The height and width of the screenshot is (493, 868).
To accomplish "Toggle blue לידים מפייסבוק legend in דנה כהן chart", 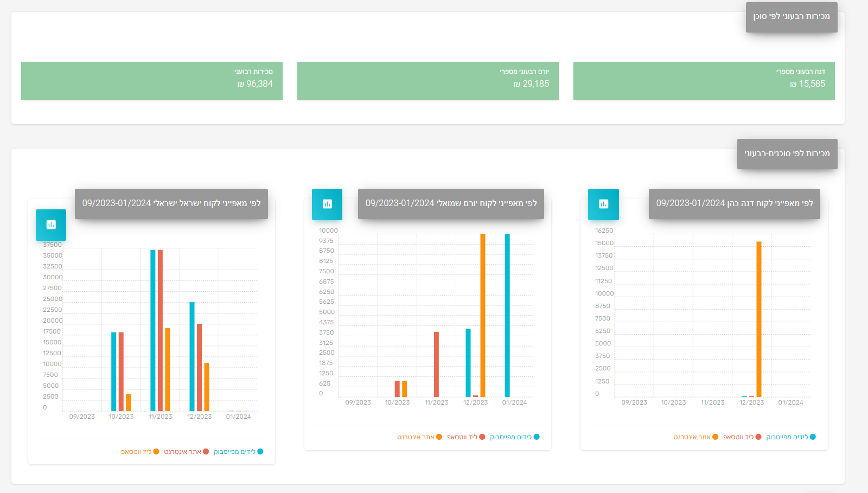I will 791,437.
